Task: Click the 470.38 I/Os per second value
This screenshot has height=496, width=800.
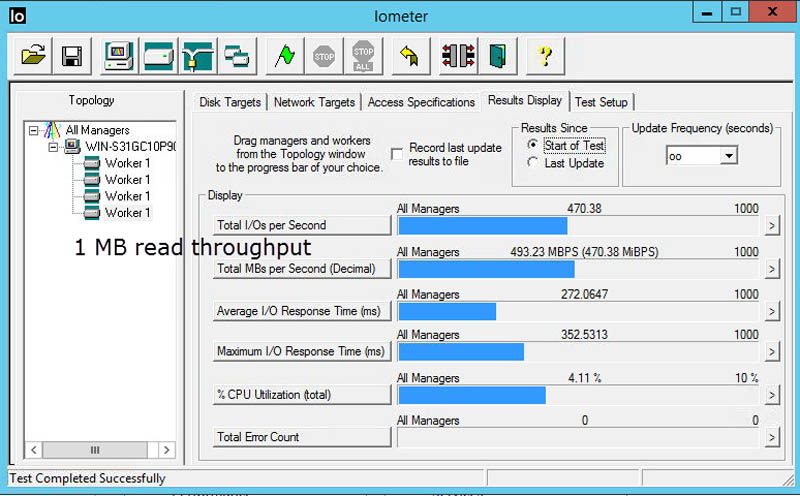Action: point(584,209)
